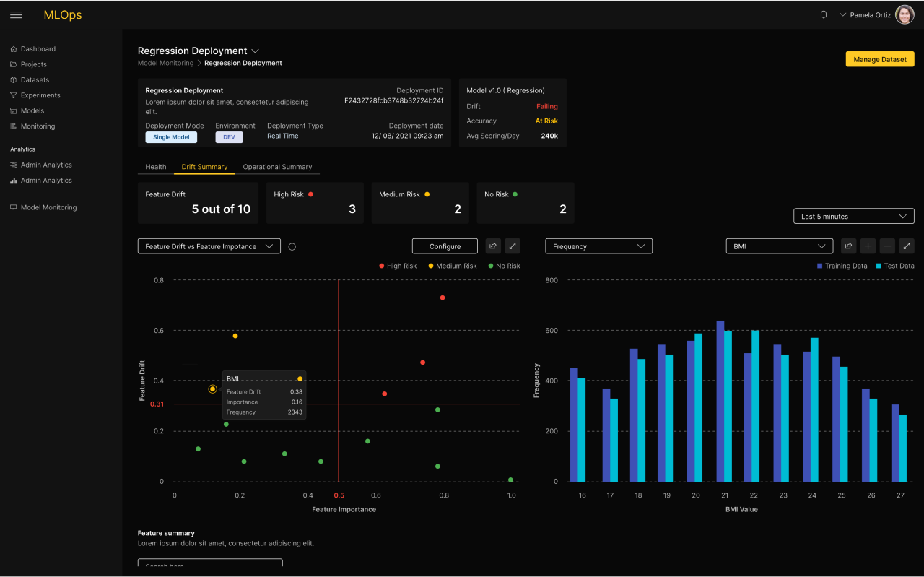Toggle High Risk legend in scatter chart
The image size is (924, 577).
[x=398, y=266]
